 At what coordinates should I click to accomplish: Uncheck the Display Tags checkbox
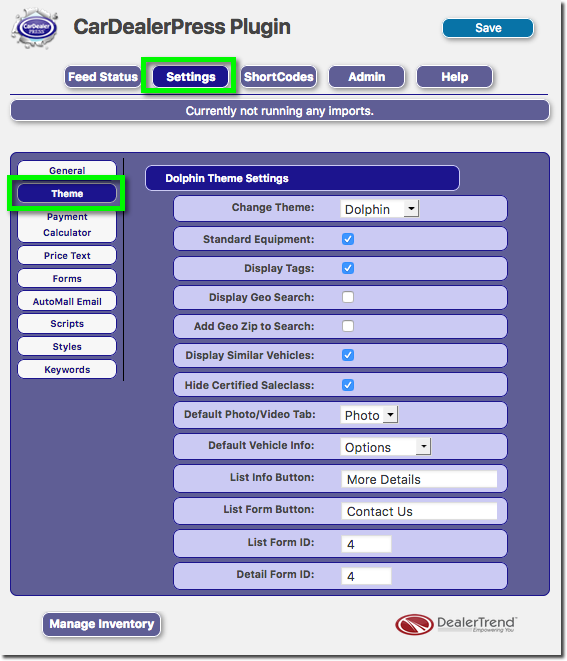pyautogui.click(x=348, y=268)
